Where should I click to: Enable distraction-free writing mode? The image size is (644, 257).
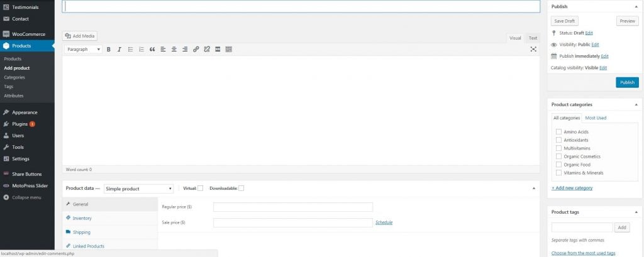(533, 49)
